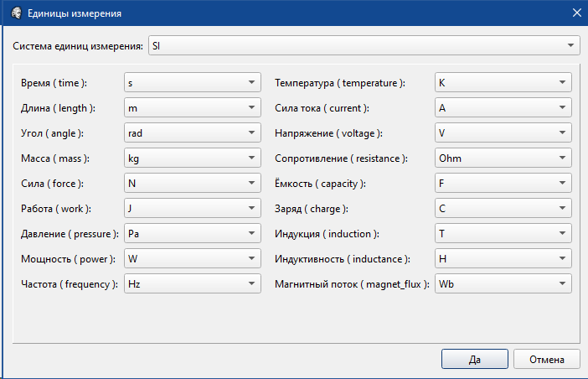Open the Магнитный поток Wb dropdown
588x379 pixels.
pos(503,284)
